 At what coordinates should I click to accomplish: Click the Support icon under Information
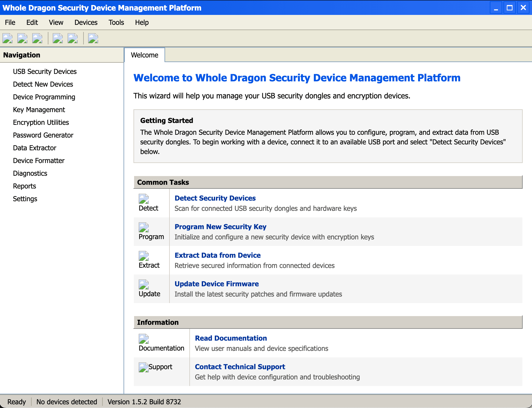(x=144, y=367)
